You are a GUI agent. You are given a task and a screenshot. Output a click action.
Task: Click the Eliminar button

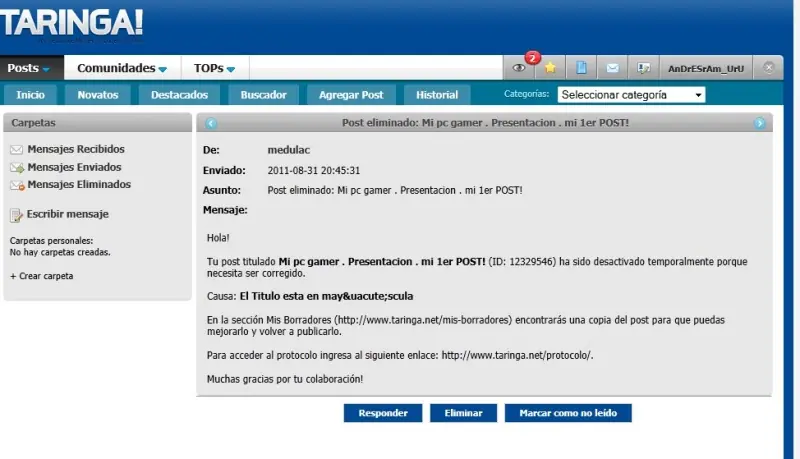pos(463,413)
